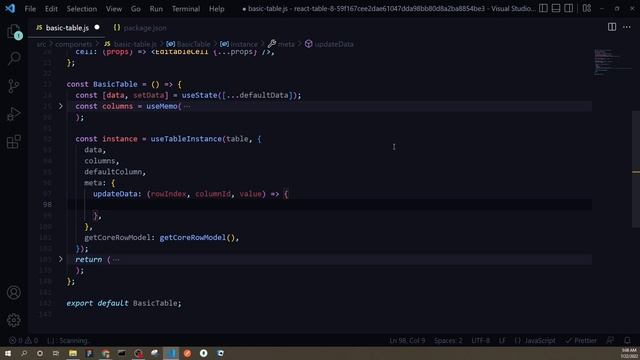Click 'export default BasicTable;' line

point(124,303)
